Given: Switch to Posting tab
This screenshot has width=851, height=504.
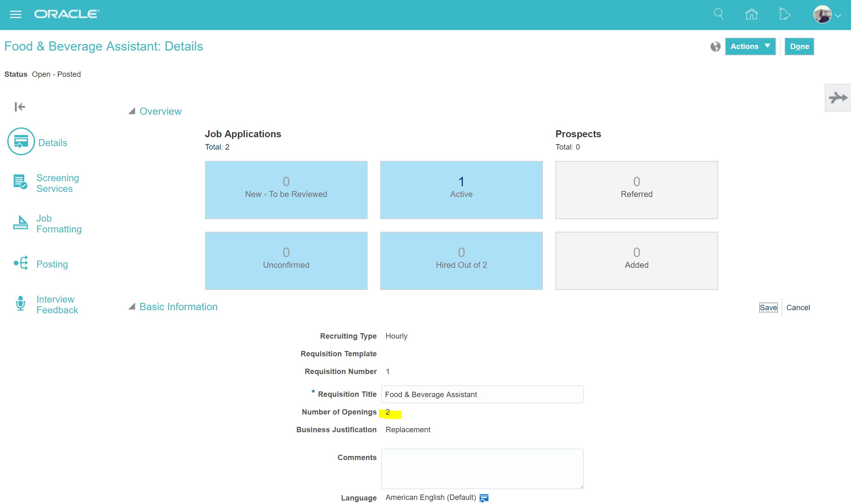Looking at the screenshot, I should coord(52,264).
